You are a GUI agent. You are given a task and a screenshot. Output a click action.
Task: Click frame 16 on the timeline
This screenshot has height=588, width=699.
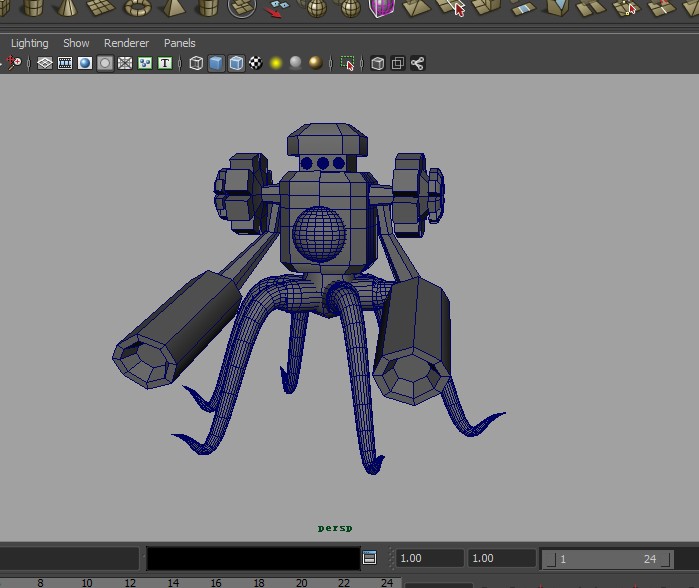point(216,583)
